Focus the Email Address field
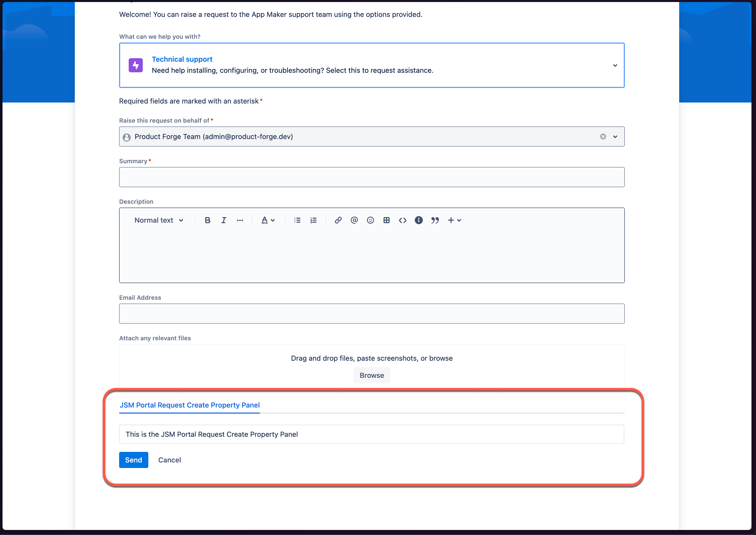This screenshot has width=756, height=535. pyautogui.click(x=372, y=314)
